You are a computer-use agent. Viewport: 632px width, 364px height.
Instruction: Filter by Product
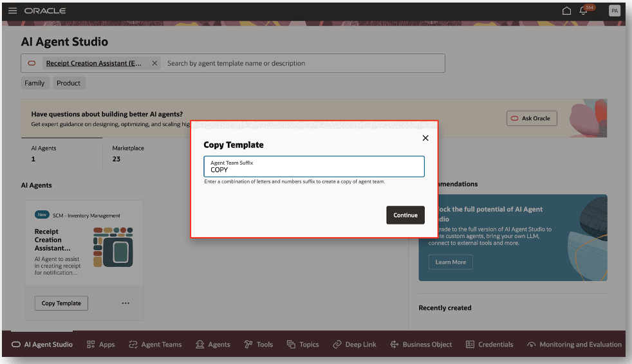point(68,83)
